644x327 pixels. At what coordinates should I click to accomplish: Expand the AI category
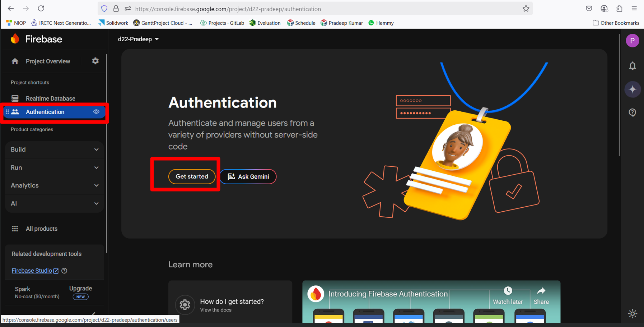pos(55,203)
